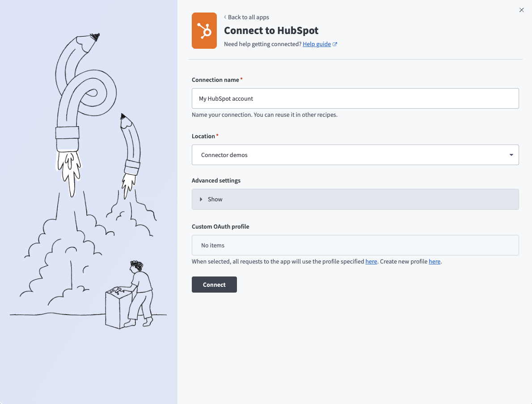Click the back chevron next to Back to all apps
Image resolution: width=532 pixels, height=404 pixels.
coord(224,17)
